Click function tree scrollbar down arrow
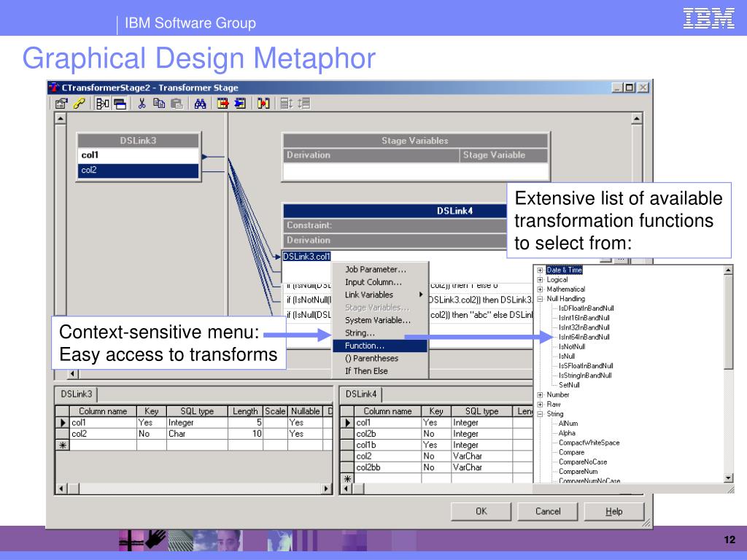 729,478
